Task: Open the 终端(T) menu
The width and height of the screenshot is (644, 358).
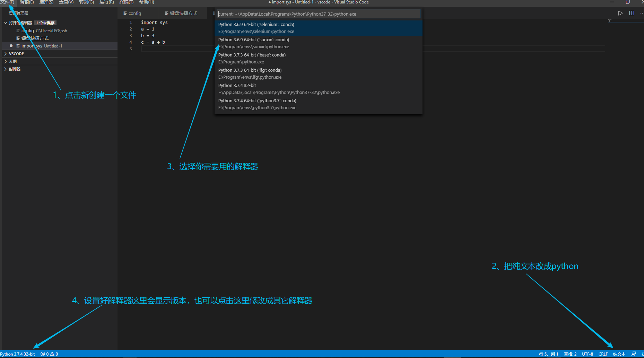Action: (126, 2)
